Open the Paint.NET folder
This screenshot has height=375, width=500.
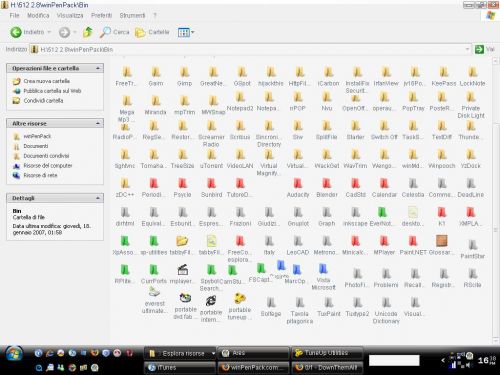(413, 246)
